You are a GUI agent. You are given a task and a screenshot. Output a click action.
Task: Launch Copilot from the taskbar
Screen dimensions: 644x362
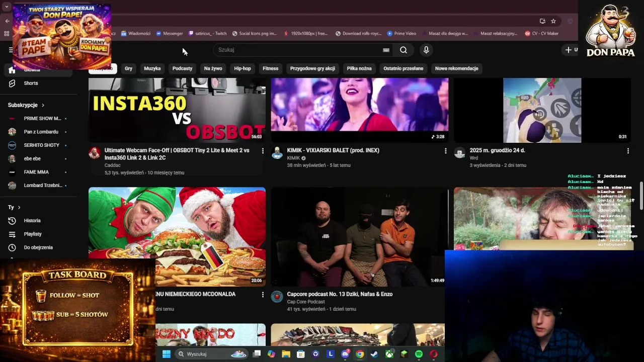[271, 354]
